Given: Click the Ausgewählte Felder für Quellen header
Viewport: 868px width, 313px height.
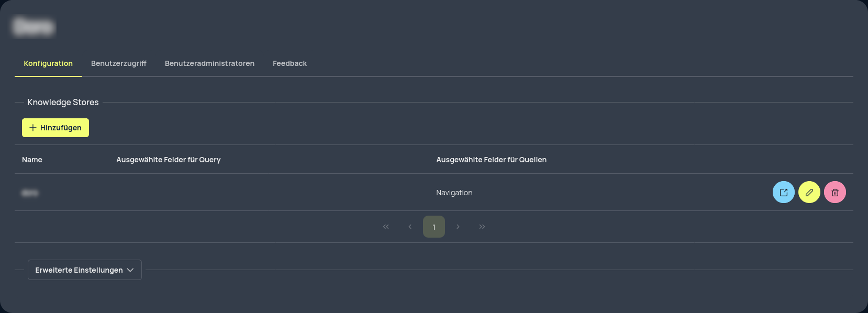Looking at the screenshot, I should click(492, 160).
